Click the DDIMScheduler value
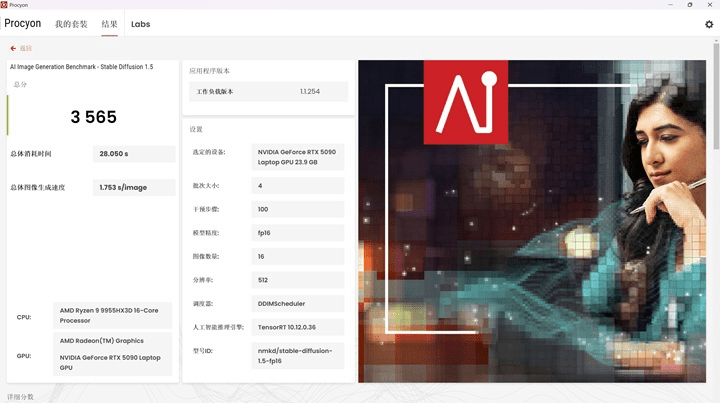 (x=298, y=303)
